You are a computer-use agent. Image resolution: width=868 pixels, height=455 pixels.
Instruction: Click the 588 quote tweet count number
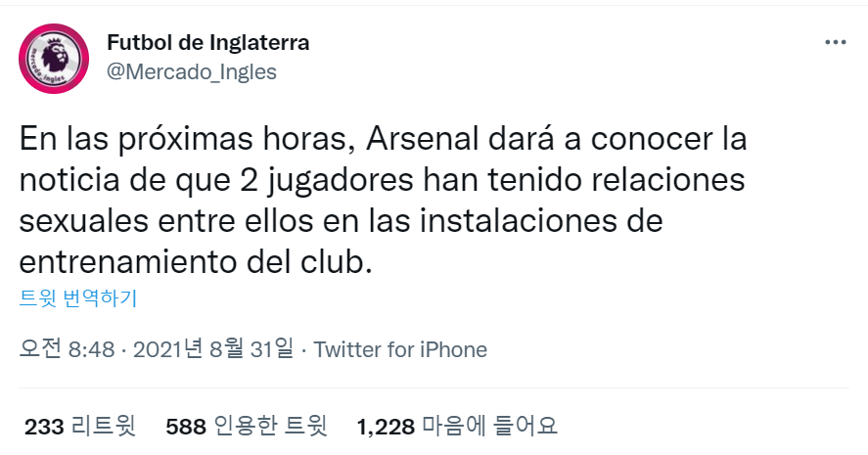(x=186, y=427)
